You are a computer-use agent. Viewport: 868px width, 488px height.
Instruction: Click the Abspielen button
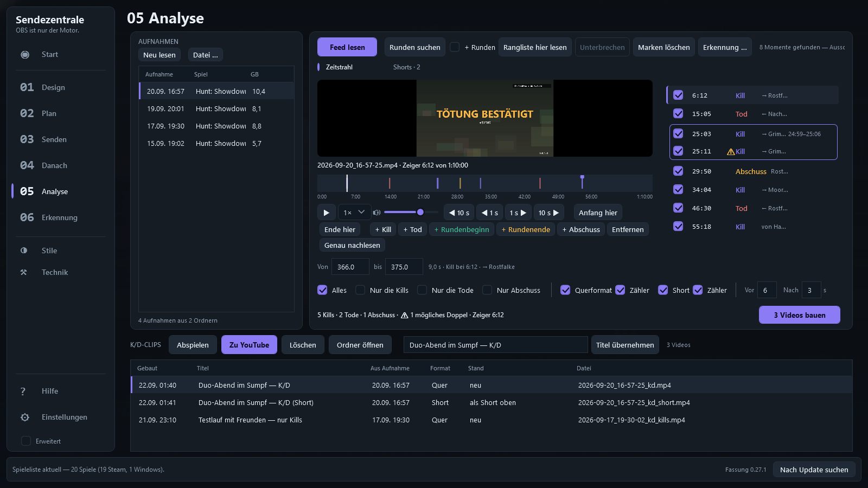tap(193, 345)
